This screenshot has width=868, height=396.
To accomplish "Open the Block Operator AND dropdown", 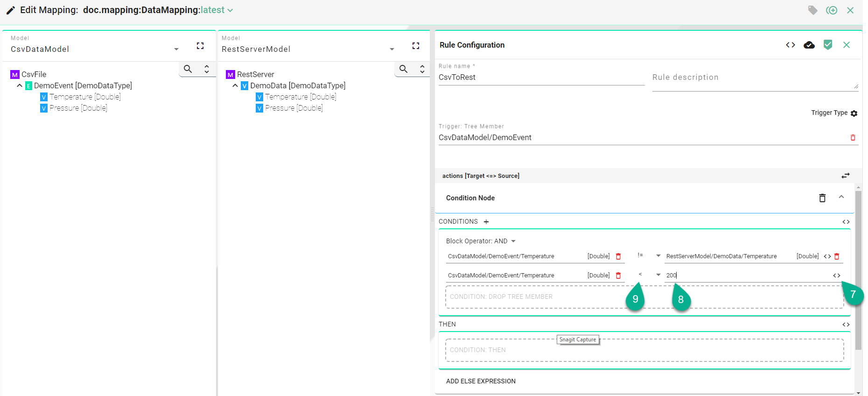I will click(x=513, y=241).
